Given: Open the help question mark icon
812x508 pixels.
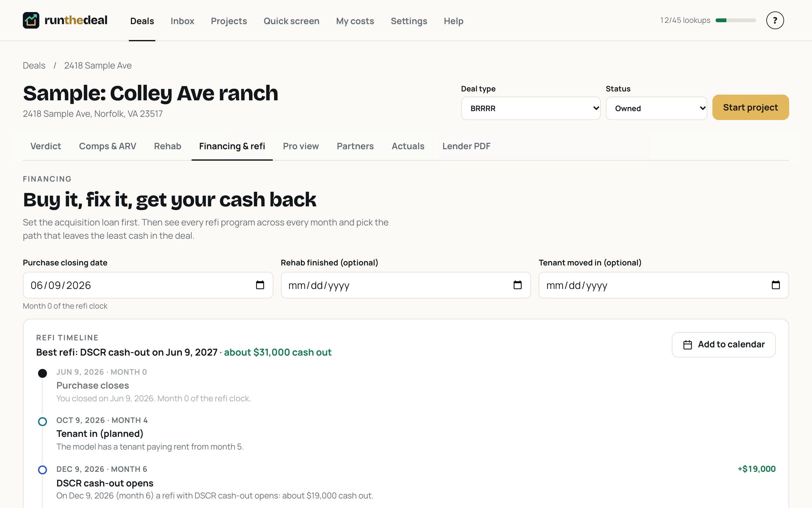Looking at the screenshot, I should (775, 21).
